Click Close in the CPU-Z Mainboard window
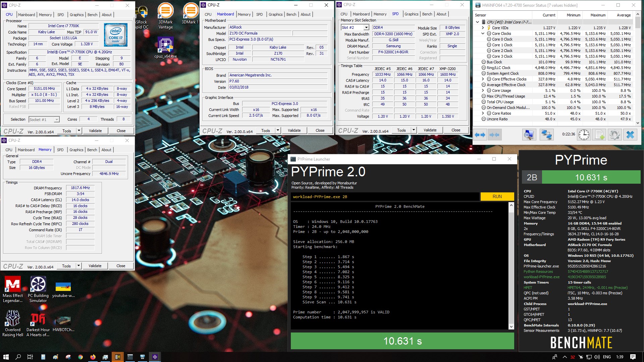 320,130
